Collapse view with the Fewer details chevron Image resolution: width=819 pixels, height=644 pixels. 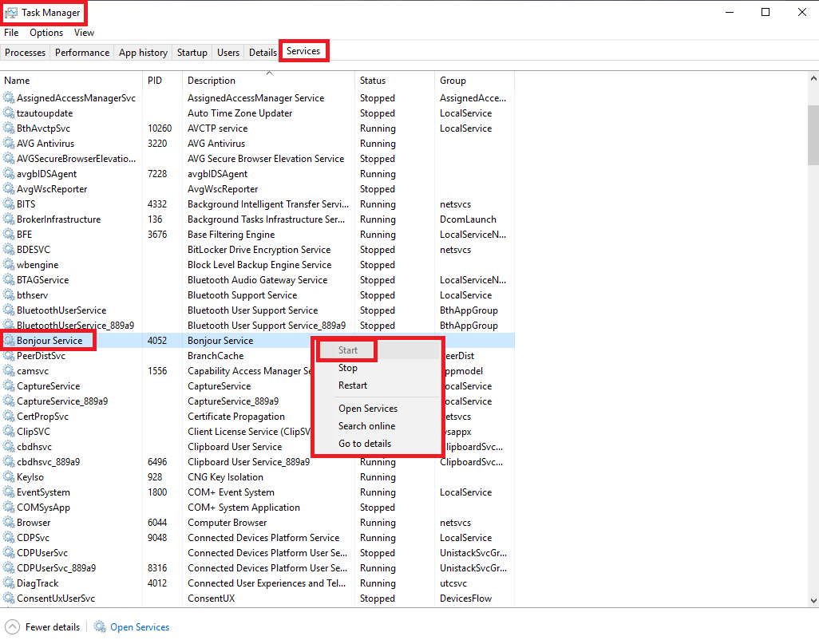click(x=13, y=626)
